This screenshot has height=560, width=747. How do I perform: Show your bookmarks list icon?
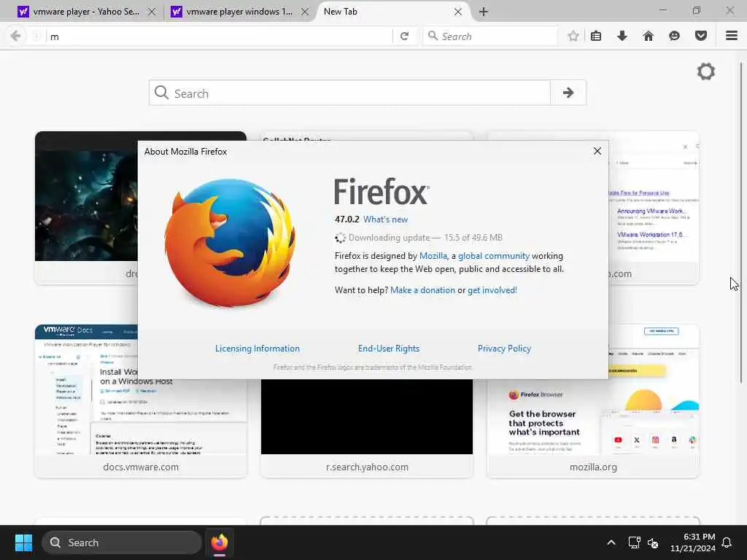click(595, 36)
